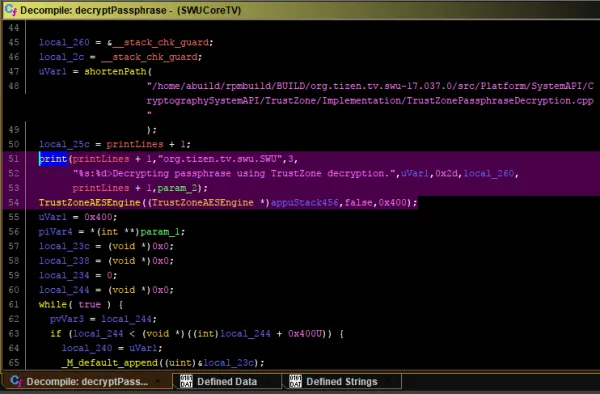This screenshot has height=394, width=600.
Task: Click the if keyword on line 63
Action: (x=55, y=334)
